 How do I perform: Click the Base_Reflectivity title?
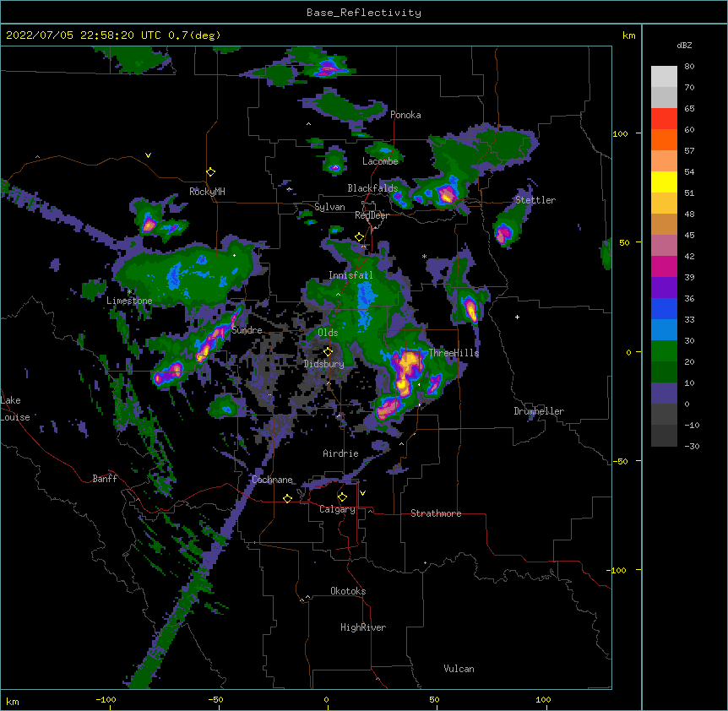(x=364, y=13)
